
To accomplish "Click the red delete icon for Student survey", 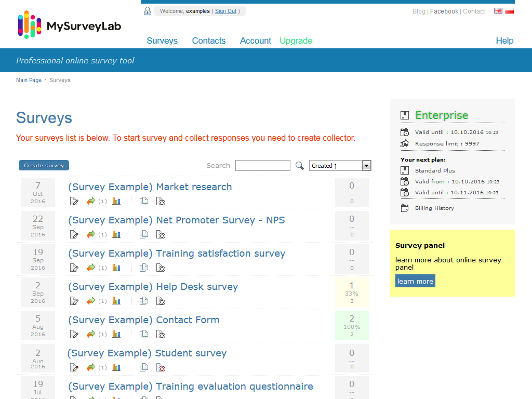I will 161,368.
